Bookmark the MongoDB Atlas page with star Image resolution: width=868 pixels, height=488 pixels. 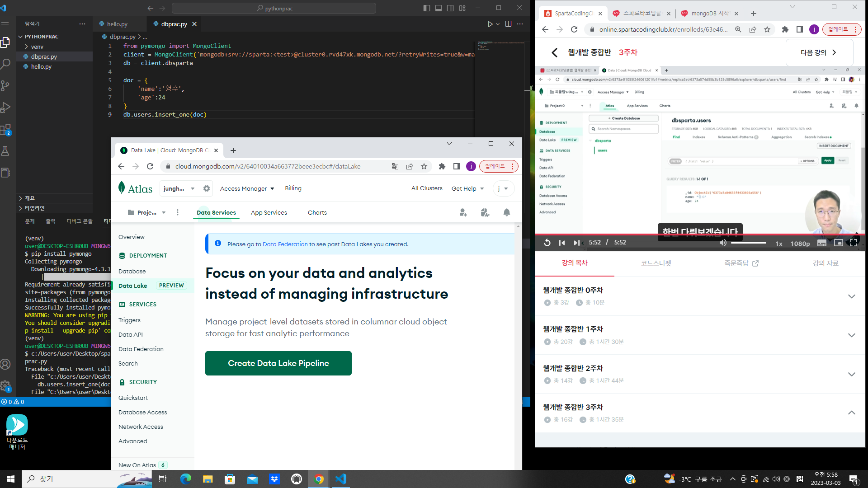pyautogui.click(x=424, y=166)
